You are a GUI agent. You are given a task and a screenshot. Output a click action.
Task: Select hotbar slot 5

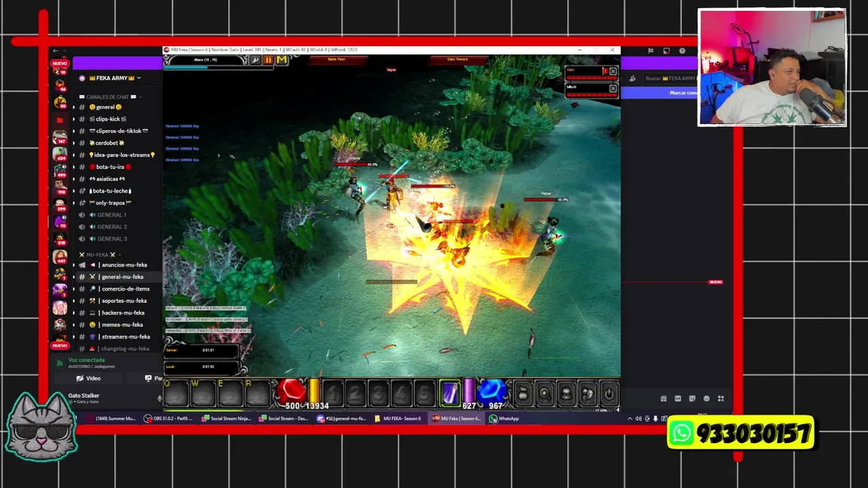click(x=424, y=393)
